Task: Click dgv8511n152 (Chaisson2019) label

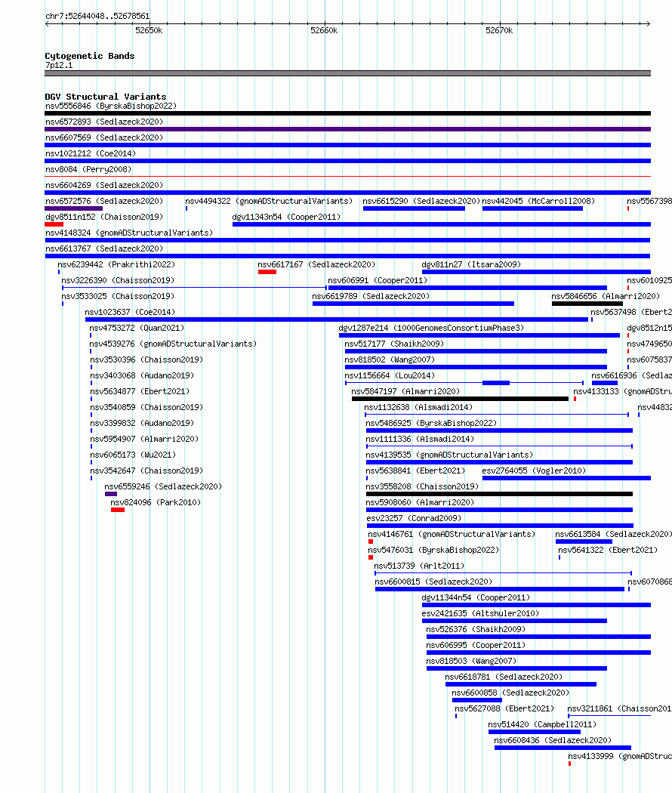Action: 104,217
